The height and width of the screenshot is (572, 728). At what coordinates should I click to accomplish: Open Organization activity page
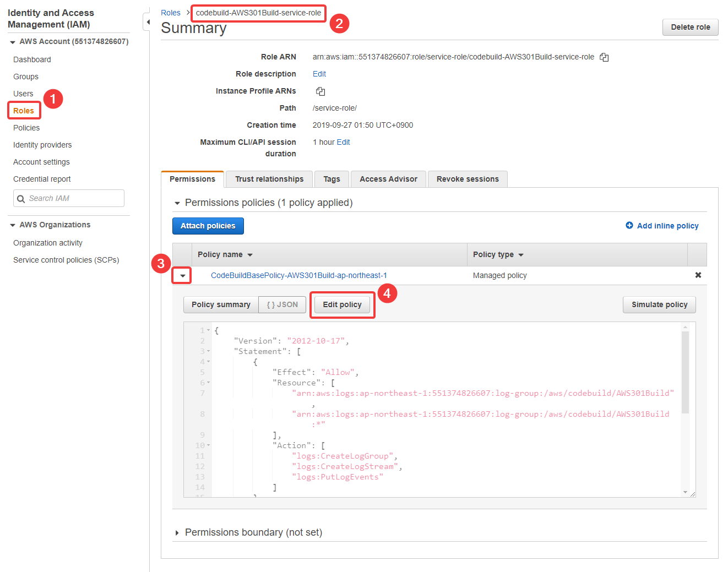point(48,243)
